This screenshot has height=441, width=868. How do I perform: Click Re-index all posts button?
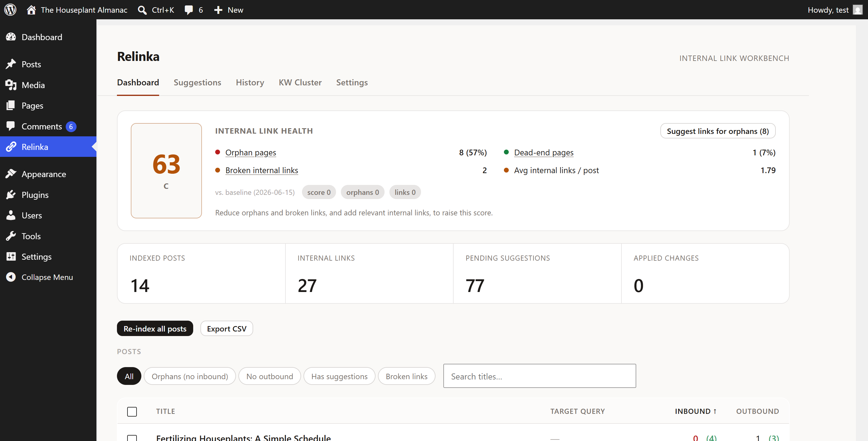point(155,328)
